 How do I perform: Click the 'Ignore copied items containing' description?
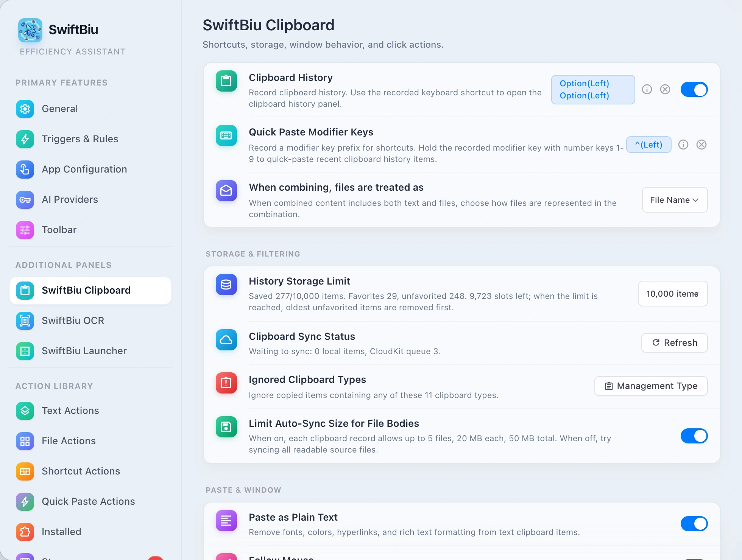374,395
